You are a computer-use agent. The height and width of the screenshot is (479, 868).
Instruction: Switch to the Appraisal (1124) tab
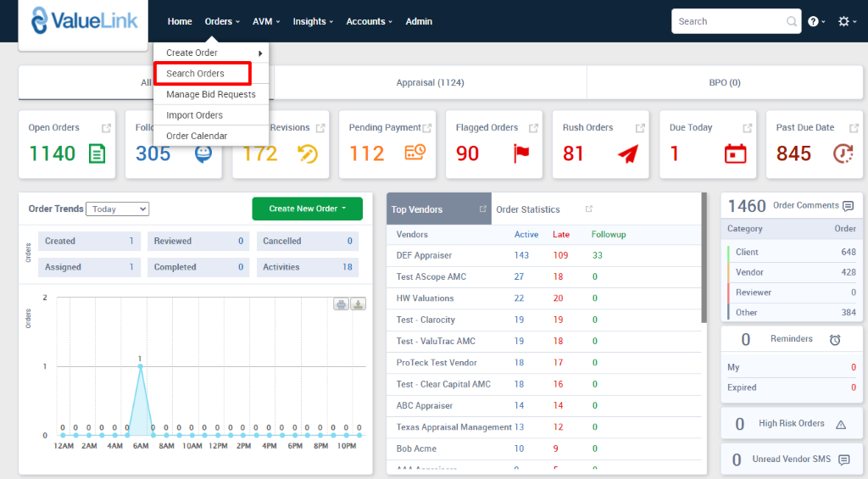click(430, 82)
